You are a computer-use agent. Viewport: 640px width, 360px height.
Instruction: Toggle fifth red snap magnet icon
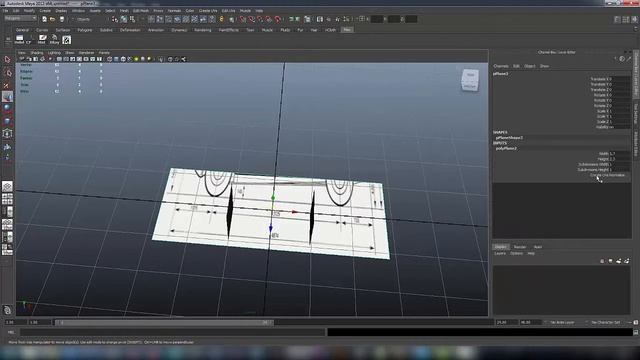[278, 19]
